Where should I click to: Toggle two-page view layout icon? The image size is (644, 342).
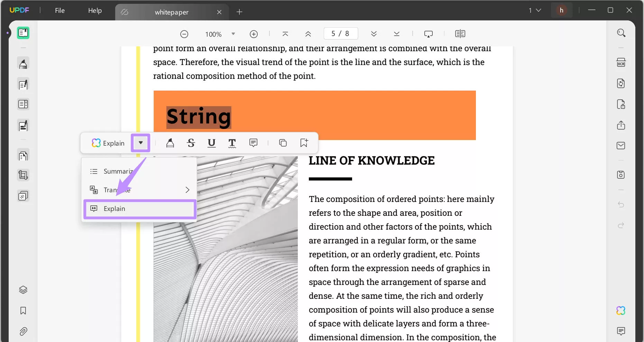pos(460,34)
